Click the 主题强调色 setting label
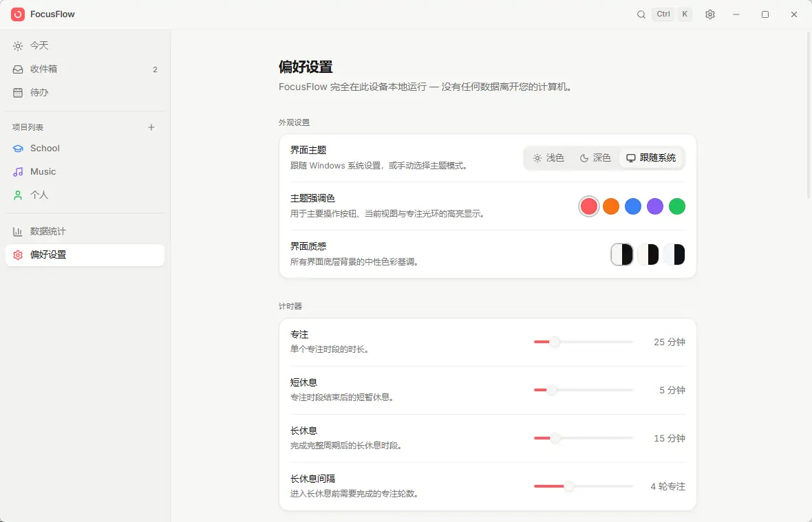Viewport: 812px width, 522px height. 312,198
